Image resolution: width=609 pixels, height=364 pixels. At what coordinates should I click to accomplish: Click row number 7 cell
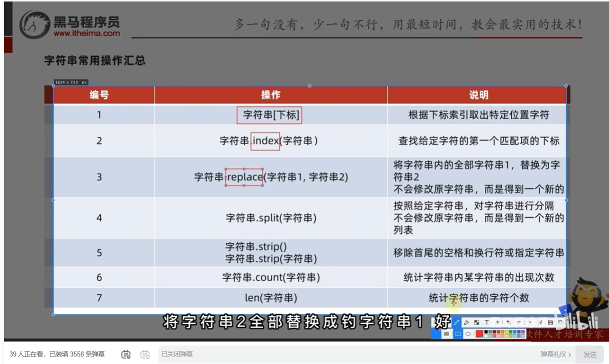(x=99, y=298)
